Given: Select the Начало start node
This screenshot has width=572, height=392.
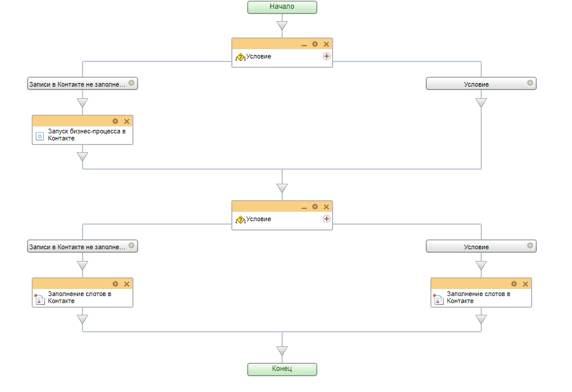Looking at the screenshot, I should [282, 7].
